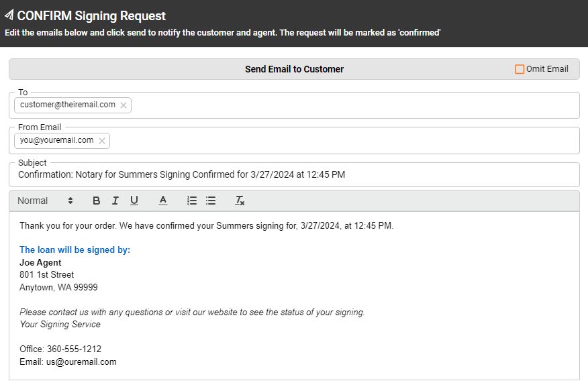This screenshot has height=389, width=588.
Task: Apply underline formatting
Action: click(134, 201)
